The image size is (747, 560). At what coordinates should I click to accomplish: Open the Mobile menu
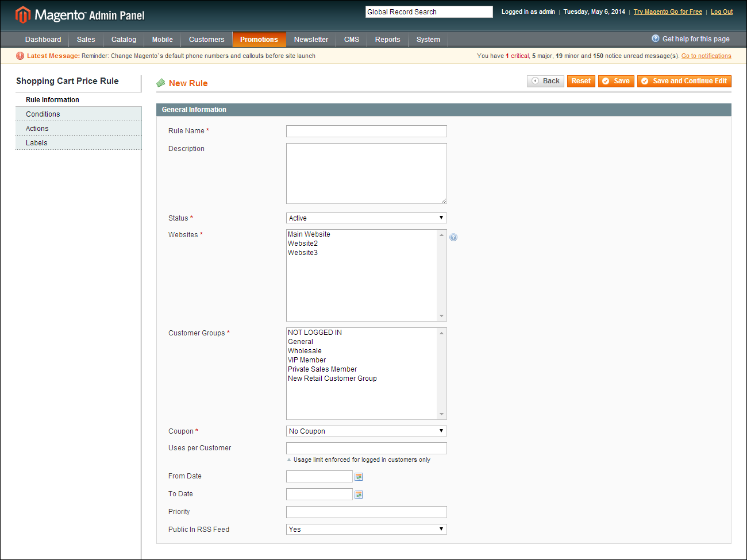163,40
